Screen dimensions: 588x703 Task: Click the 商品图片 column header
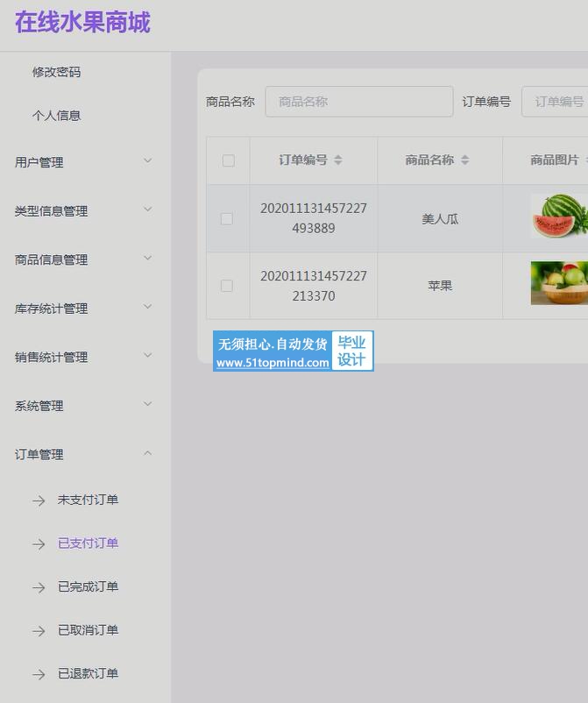[555, 160]
